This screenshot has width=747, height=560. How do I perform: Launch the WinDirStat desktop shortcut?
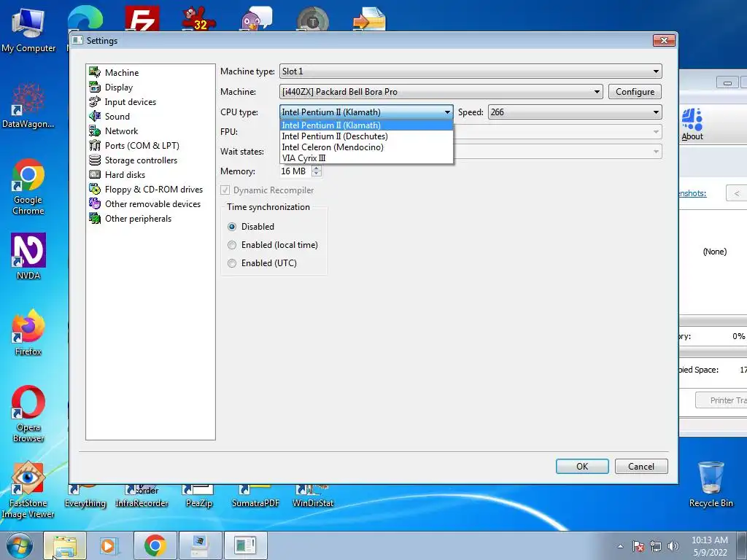[x=312, y=496]
